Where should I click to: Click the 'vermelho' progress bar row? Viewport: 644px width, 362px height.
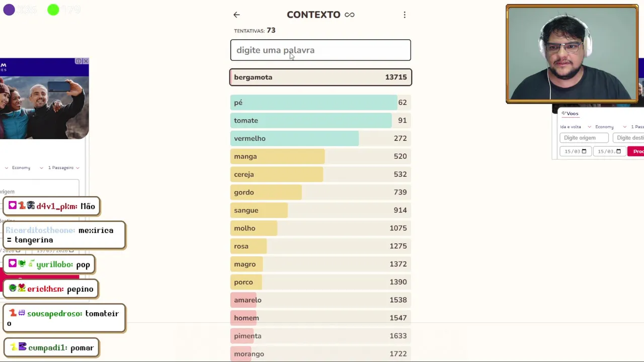tap(320, 138)
